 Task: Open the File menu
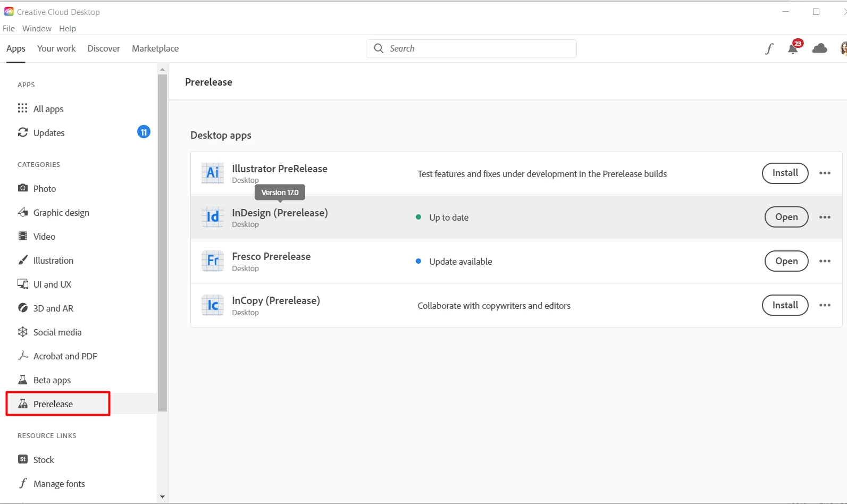tap(9, 29)
